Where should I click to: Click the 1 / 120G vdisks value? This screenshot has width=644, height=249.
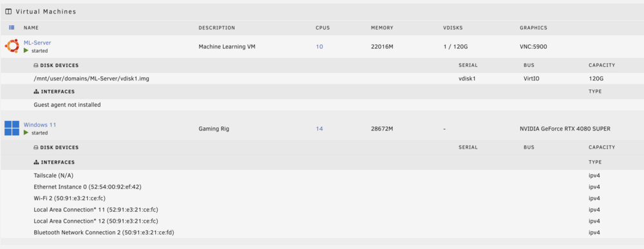(455, 47)
